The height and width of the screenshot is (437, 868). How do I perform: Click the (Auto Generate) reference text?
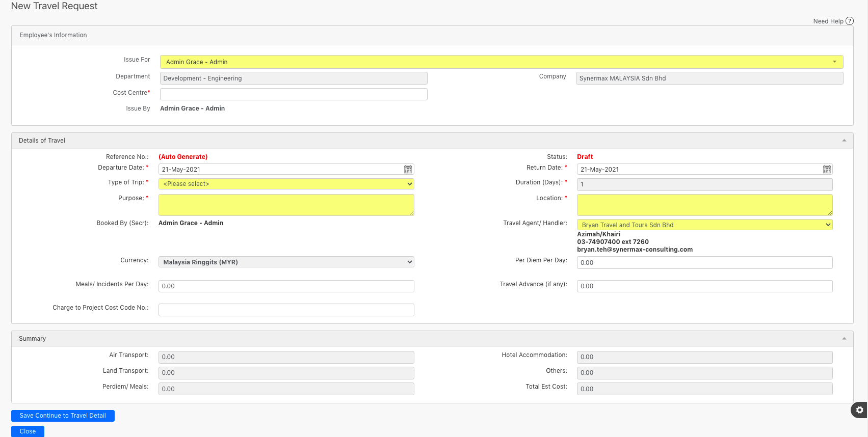183,157
